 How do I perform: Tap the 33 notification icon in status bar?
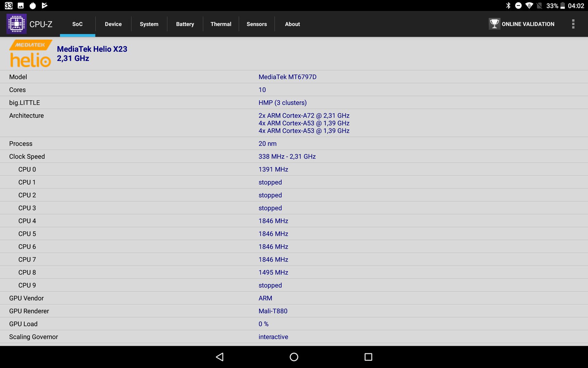pos(9,5)
